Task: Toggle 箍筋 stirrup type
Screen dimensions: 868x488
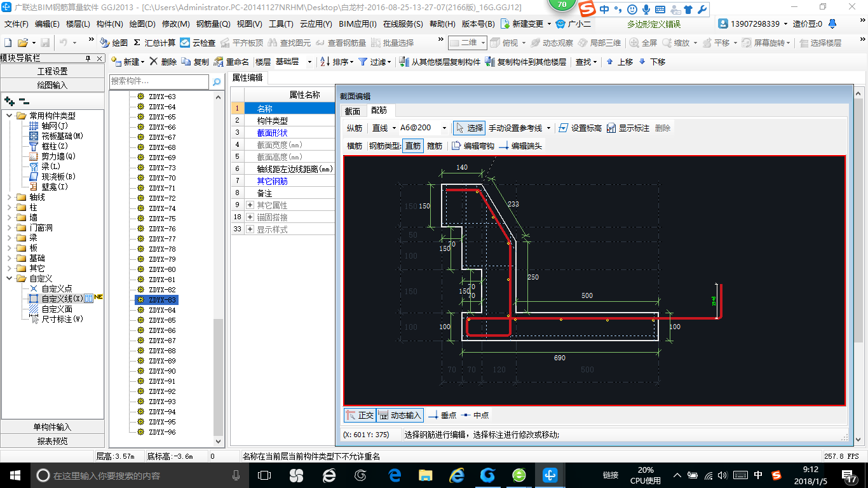Action: (x=435, y=146)
